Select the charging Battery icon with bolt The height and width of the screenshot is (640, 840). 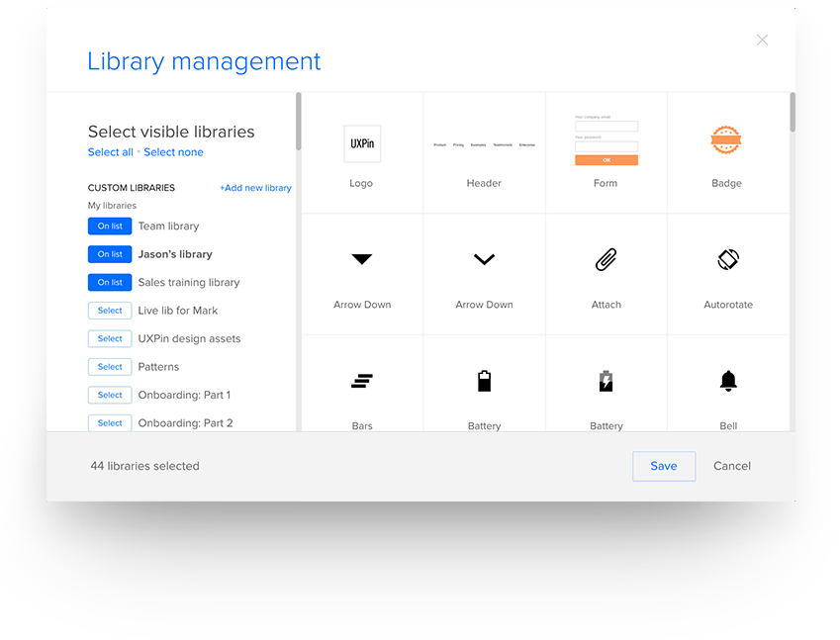pos(606,381)
